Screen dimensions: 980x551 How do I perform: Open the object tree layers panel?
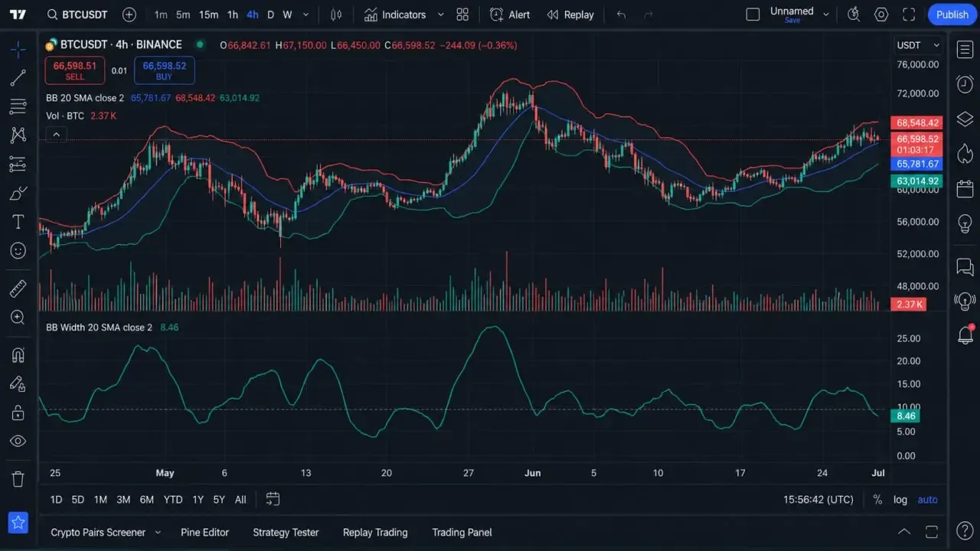(x=965, y=119)
